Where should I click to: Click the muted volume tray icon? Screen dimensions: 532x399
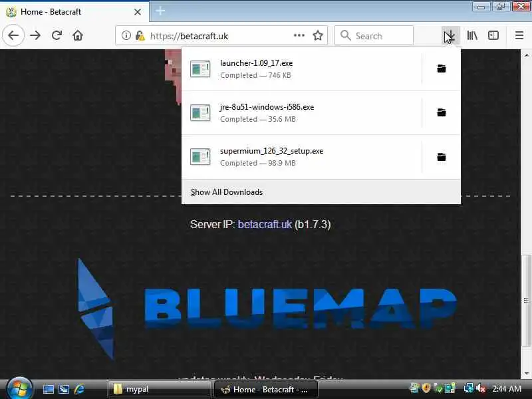pyautogui.click(x=481, y=388)
